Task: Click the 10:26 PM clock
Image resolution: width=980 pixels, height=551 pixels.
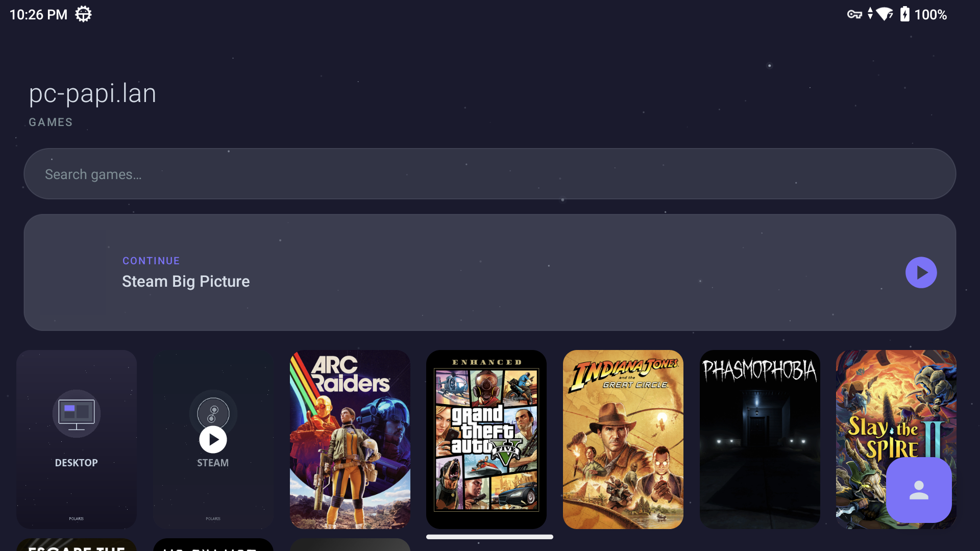Action: coord(38,14)
